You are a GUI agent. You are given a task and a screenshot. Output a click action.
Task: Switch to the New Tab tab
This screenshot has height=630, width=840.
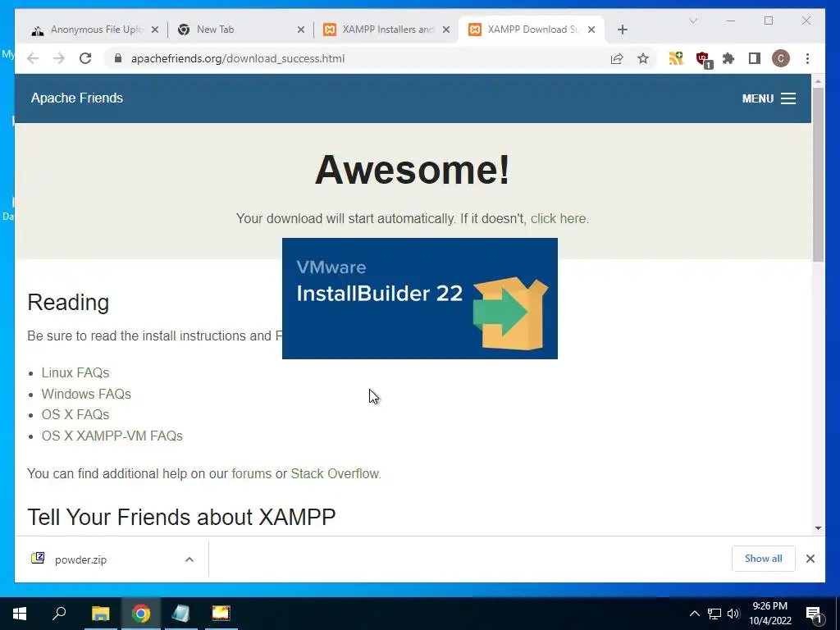[x=241, y=30]
